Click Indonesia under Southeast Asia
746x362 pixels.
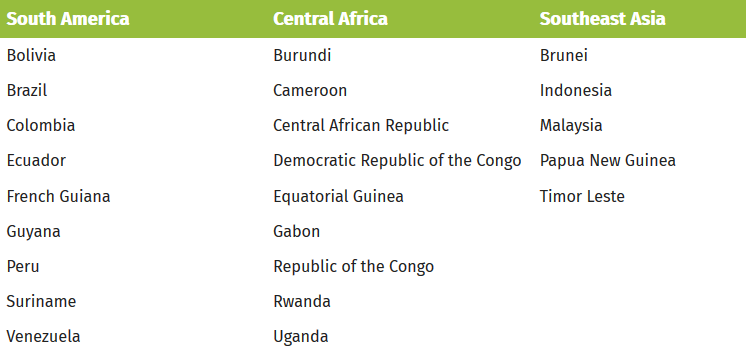(576, 90)
